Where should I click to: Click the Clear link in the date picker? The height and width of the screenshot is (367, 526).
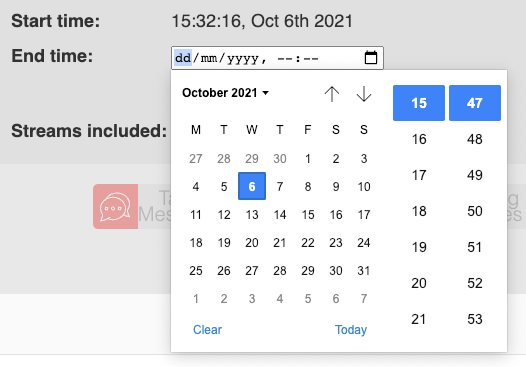point(207,330)
